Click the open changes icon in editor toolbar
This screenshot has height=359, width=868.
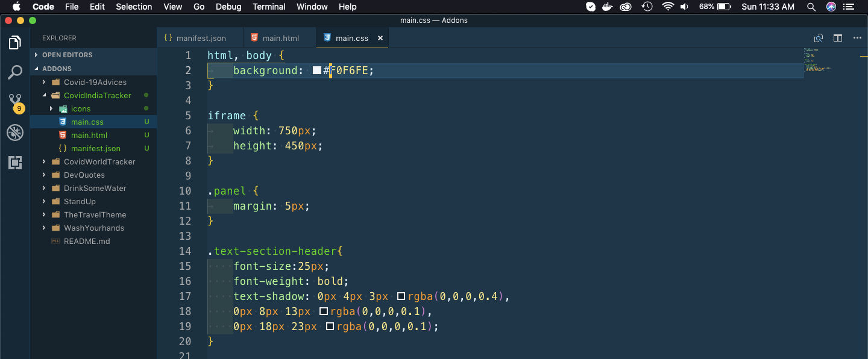pyautogui.click(x=819, y=38)
